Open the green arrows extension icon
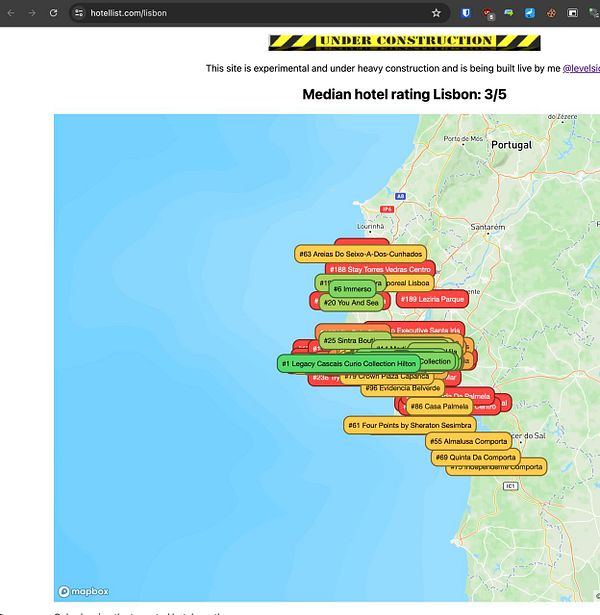The width and height of the screenshot is (600, 615). coord(509,13)
